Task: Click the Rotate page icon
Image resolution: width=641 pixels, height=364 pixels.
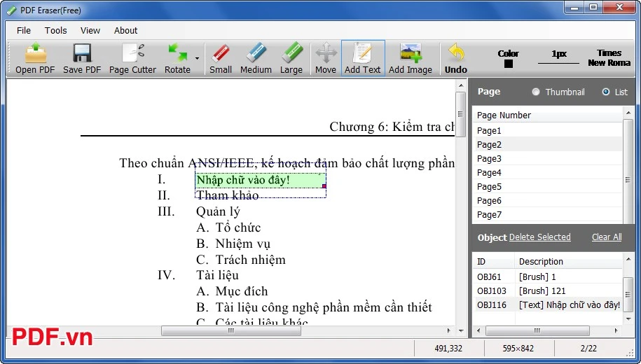Action: pyautogui.click(x=177, y=58)
